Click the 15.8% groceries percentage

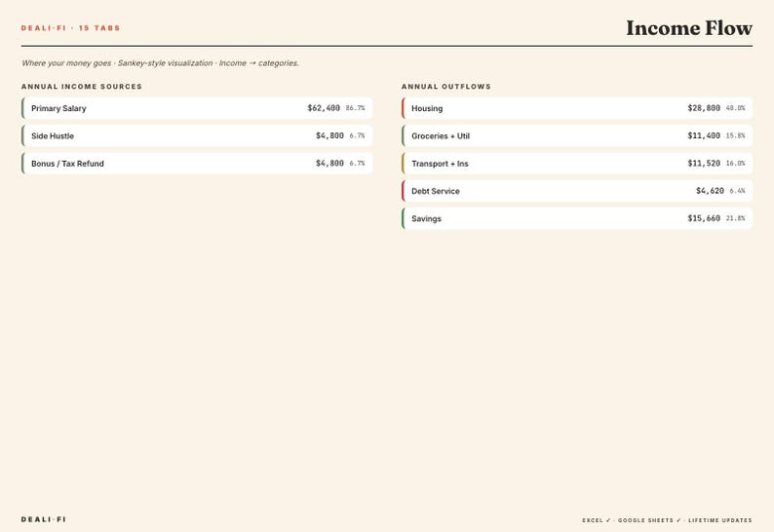point(736,135)
